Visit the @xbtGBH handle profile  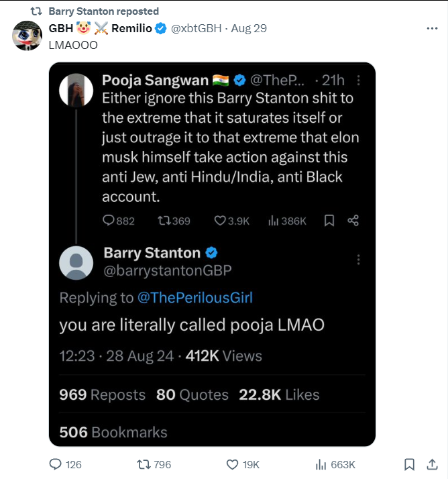point(197,28)
